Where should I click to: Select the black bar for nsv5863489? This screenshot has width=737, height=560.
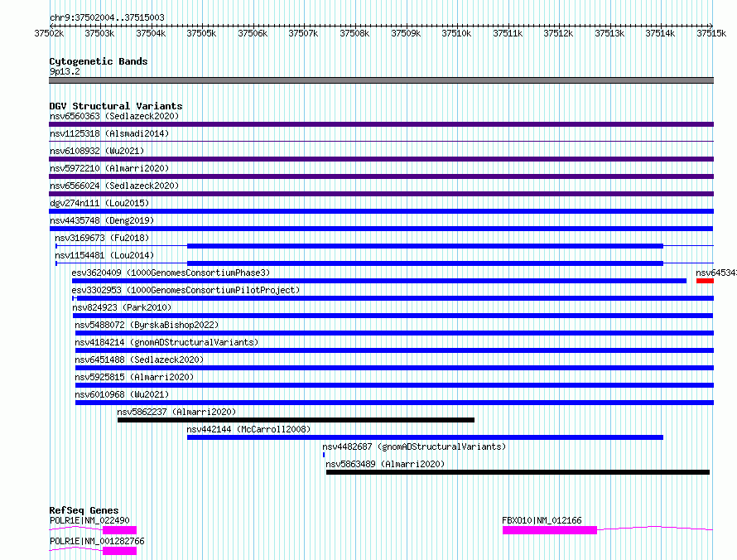(518, 472)
